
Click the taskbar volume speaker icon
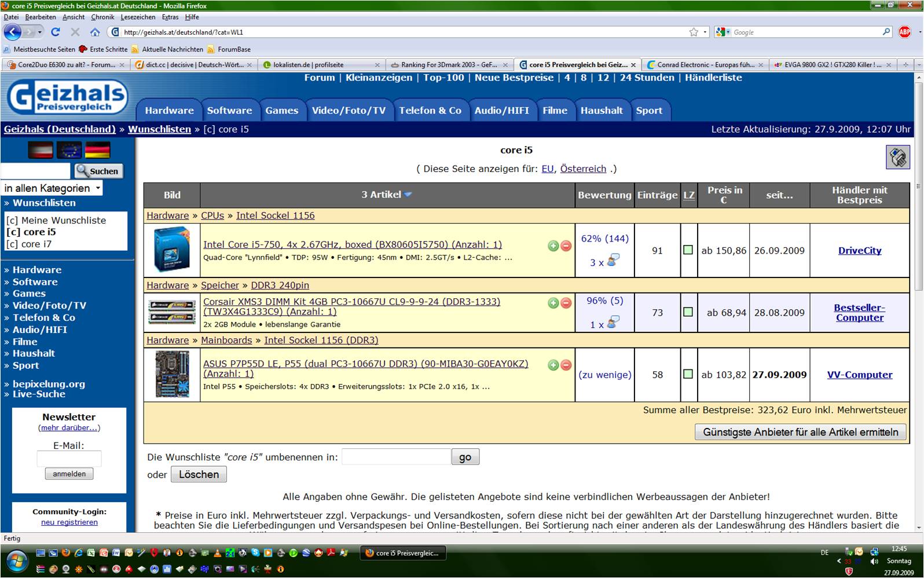click(x=874, y=561)
